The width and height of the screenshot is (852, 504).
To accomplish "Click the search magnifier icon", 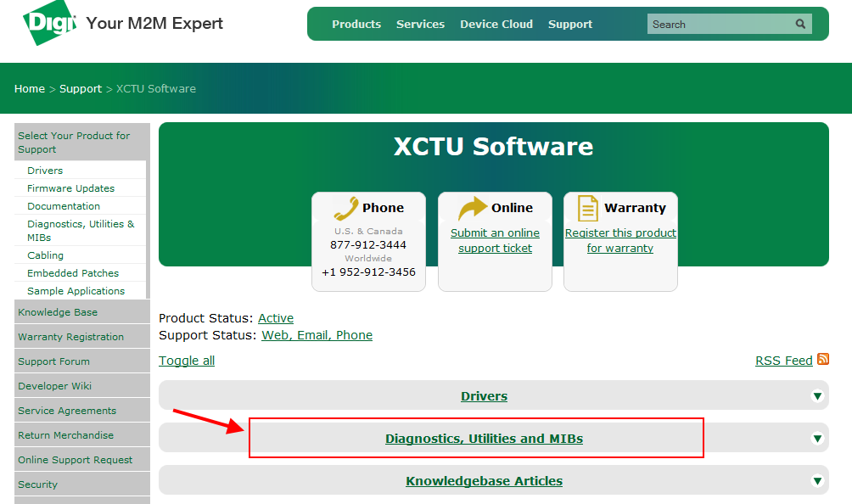I will coord(800,24).
